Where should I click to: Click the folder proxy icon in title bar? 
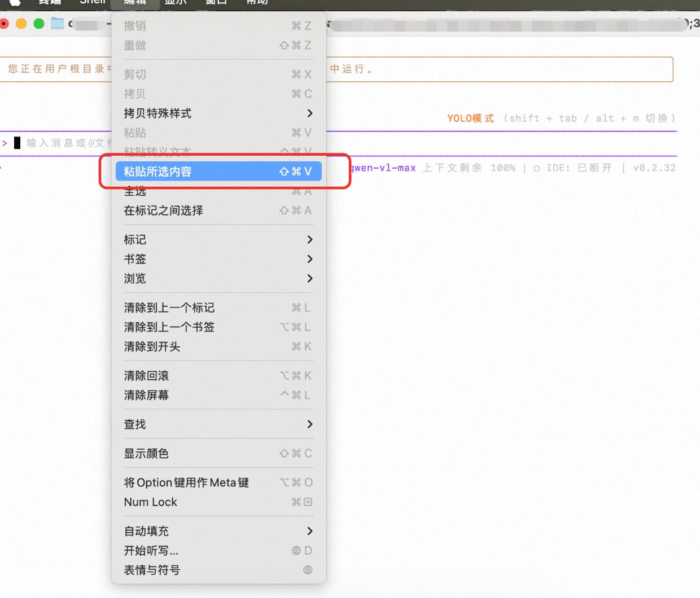58,24
